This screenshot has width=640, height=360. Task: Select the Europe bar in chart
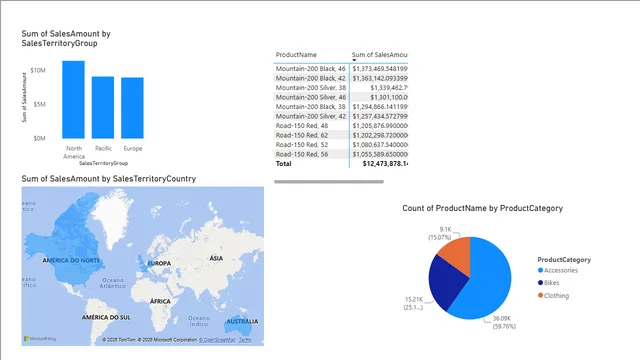click(x=132, y=108)
